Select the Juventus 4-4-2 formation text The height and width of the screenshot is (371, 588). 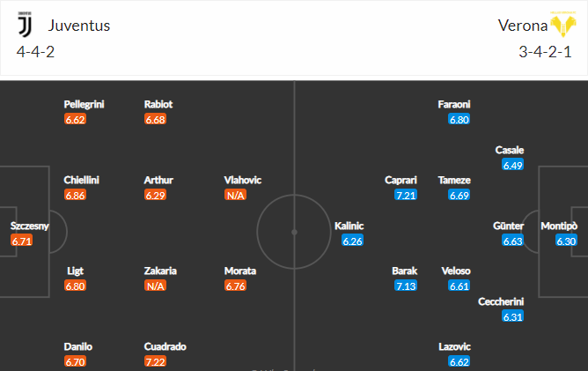click(35, 52)
